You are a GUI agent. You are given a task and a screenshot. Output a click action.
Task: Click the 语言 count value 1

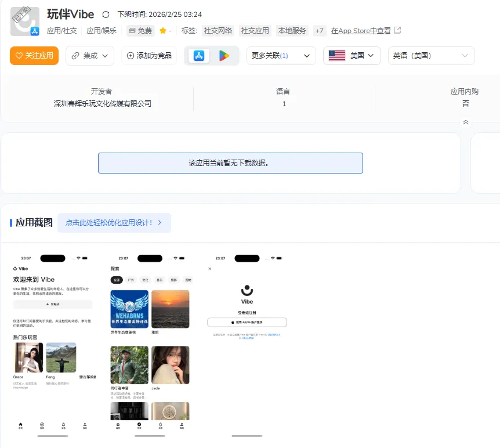(x=284, y=104)
